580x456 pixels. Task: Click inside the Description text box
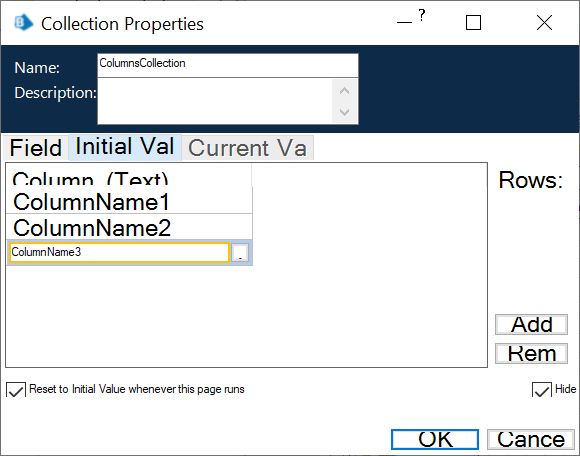click(215, 101)
